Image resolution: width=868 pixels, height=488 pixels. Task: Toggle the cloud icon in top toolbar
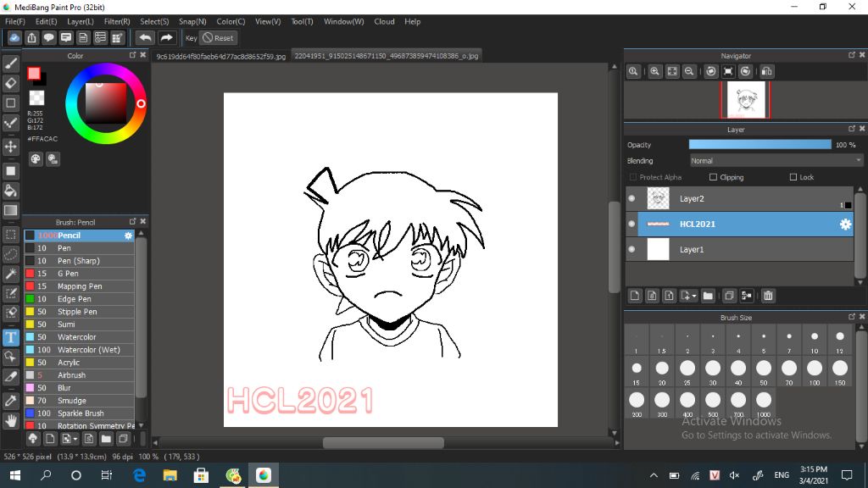click(14, 37)
